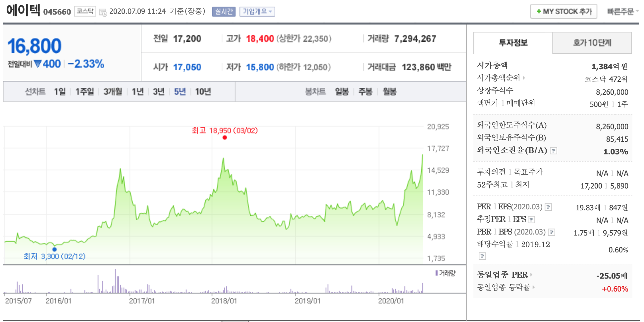Click the 코스닥 472위 rank value
This screenshot has width=644, height=322.
coord(606,79)
